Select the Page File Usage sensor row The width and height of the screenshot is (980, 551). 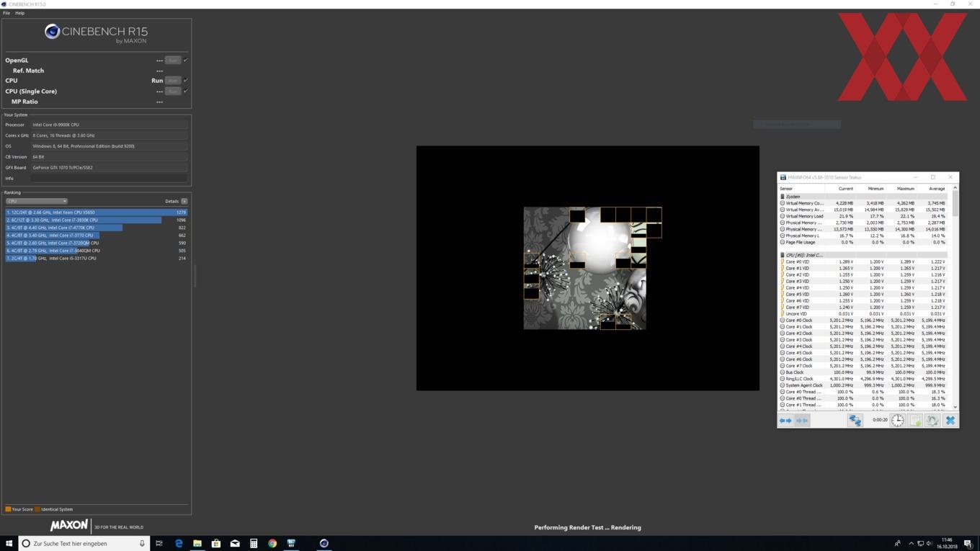point(865,242)
